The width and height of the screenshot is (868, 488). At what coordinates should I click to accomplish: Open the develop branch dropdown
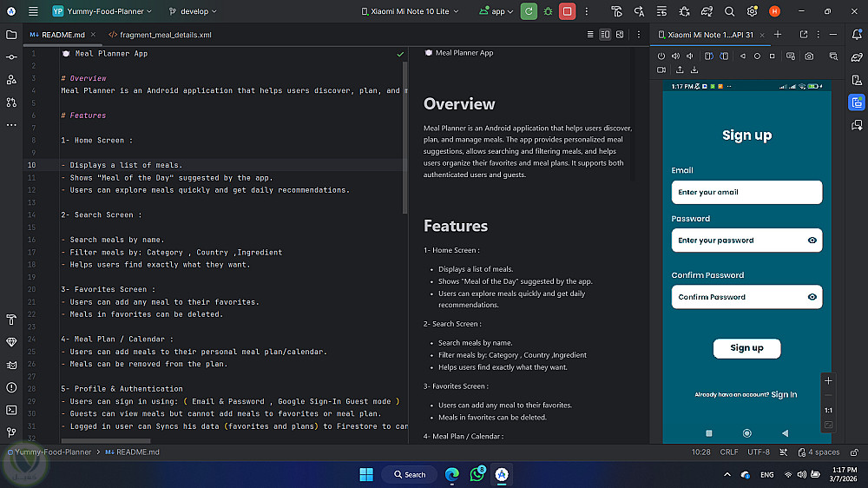pos(193,11)
